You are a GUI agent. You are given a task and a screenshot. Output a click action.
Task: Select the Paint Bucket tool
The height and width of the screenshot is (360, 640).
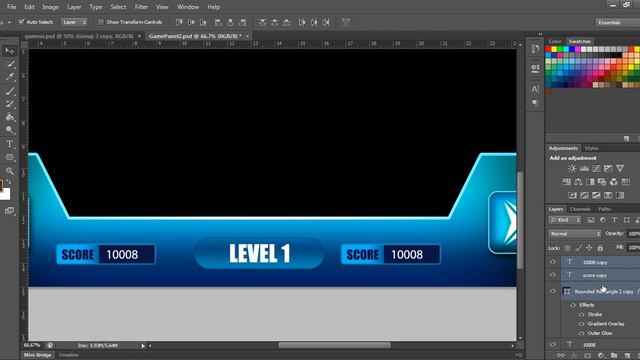(x=9, y=117)
